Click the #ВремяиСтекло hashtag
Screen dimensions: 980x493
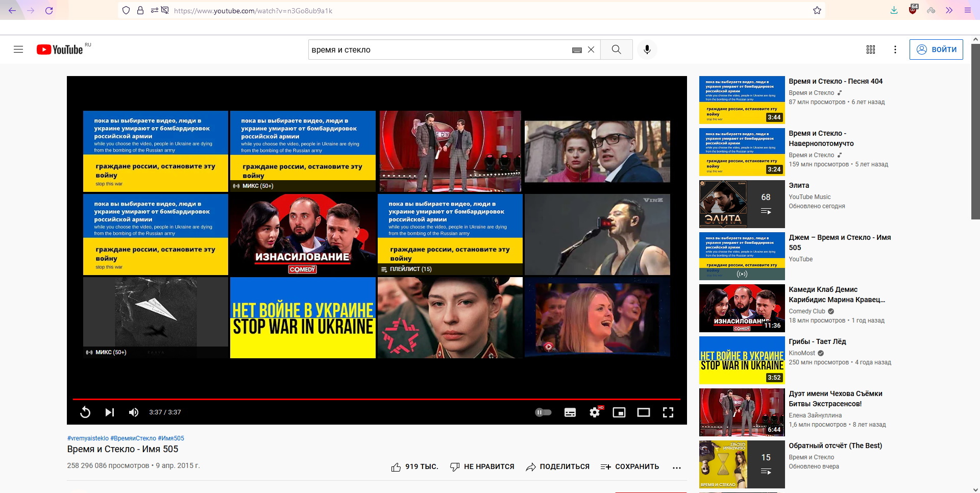pos(133,438)
